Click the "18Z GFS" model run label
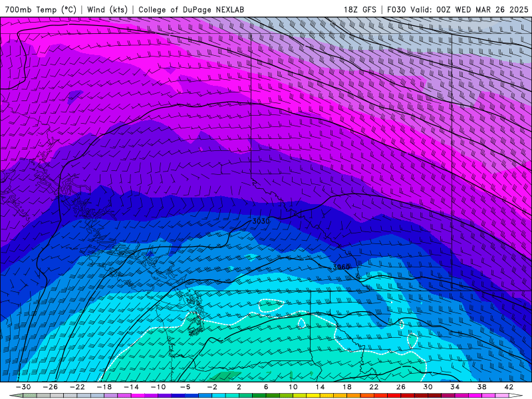The image size is (532, 399). [x=360, y=9]
